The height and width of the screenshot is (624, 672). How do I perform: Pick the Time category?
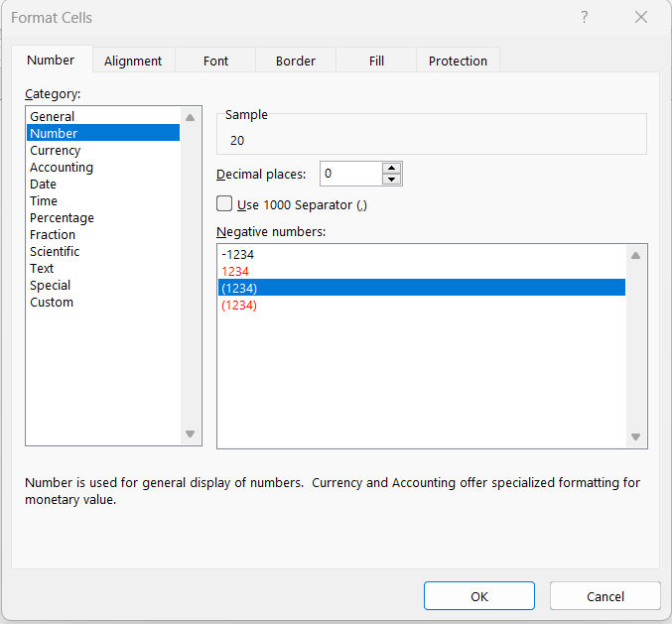point(103,200)
